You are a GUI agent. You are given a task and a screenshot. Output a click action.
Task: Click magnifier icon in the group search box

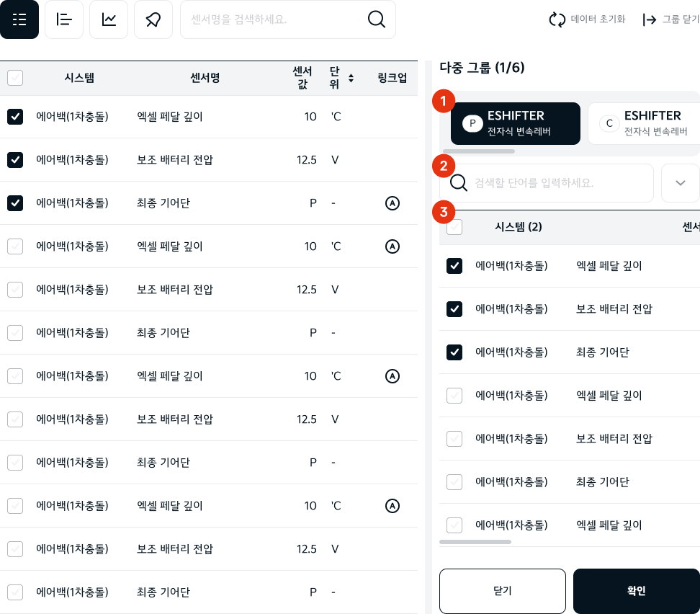458,183
